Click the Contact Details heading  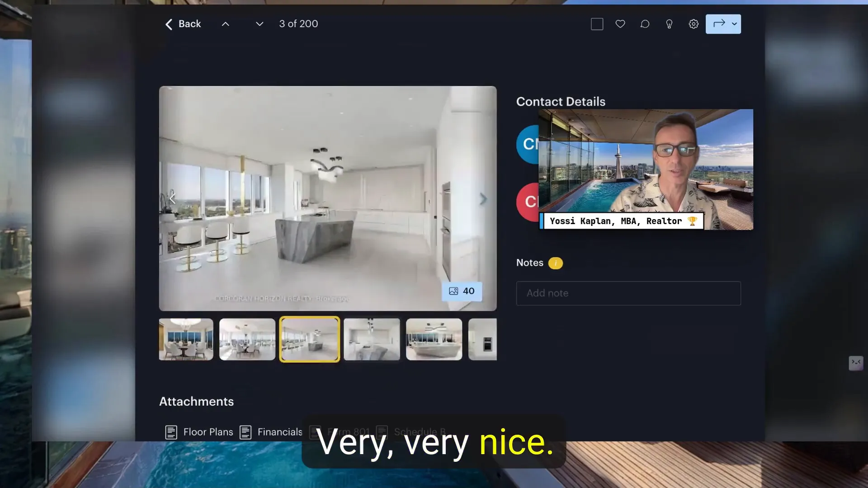point(561,102)
